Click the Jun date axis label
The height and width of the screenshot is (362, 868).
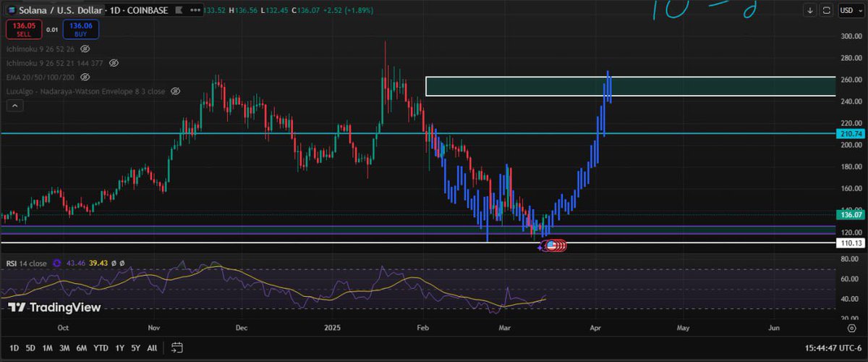(x=774, y=327)
